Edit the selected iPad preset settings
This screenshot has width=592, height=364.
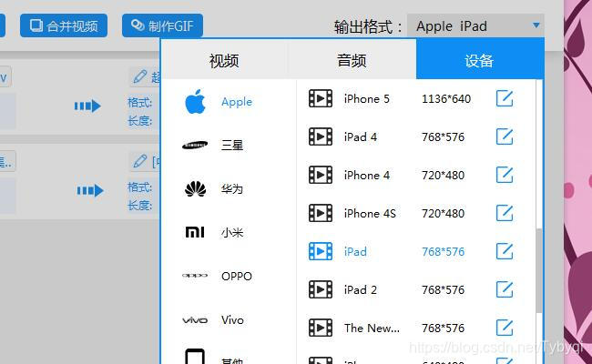(505, 251)
